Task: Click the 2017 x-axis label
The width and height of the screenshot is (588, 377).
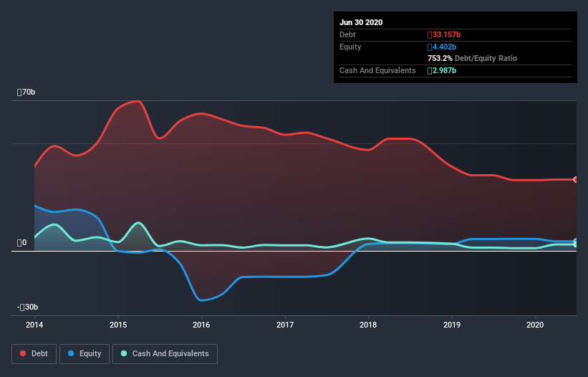Action: [x=285, y=325]
